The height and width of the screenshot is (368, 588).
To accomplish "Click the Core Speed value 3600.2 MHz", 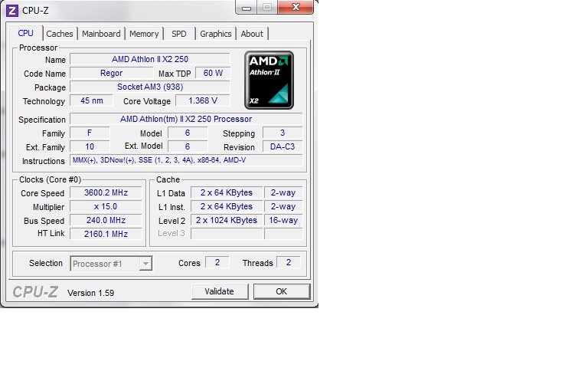I will point(106,192).
